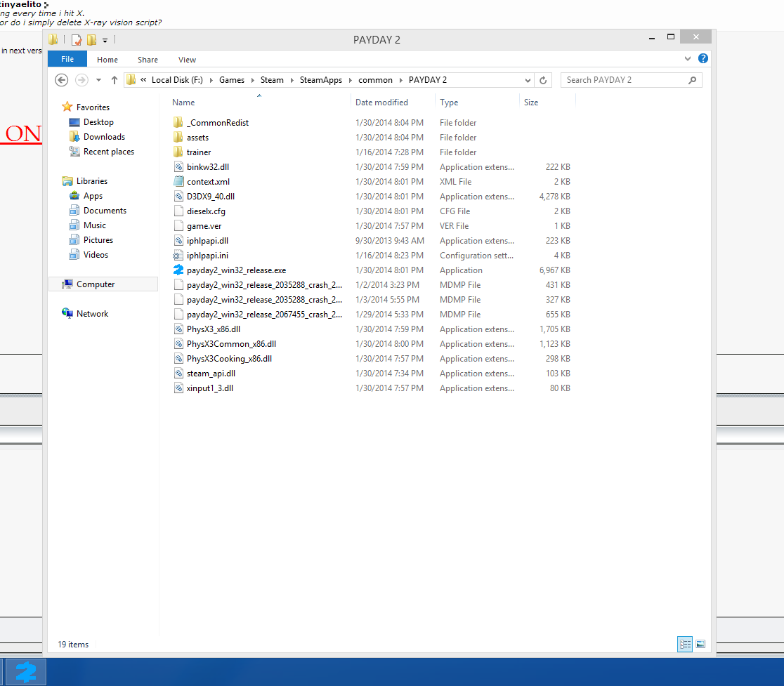Screen dimensions: 784x686
Task: Navigate to Games breadcrumb
Action: click(x=232, y=80)
